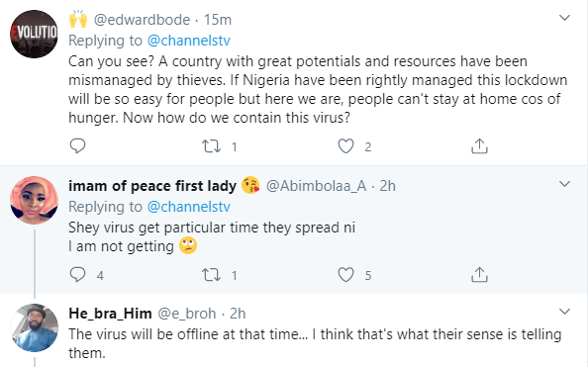
Task: Reply to edwardbode's tweet
Action: point(77,145)
